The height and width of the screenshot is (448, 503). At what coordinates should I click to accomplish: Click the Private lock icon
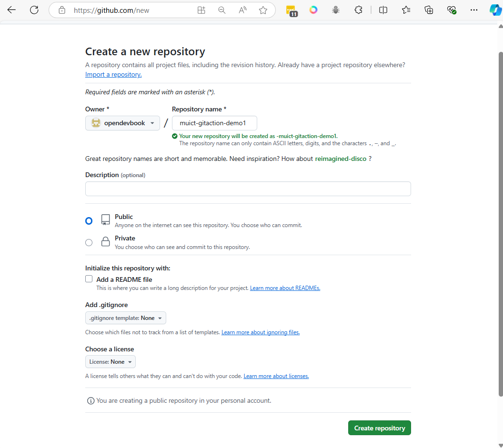click(x=105, y=241)
